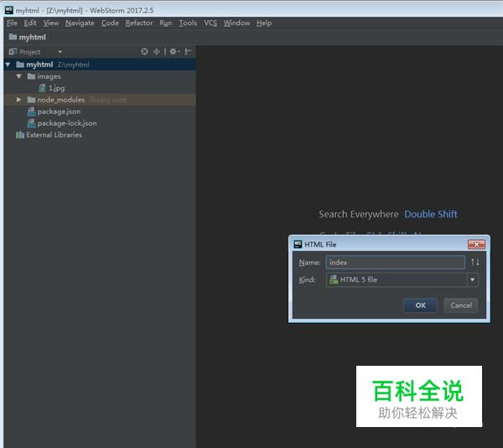
Task: Click OK in HTML File dialog
Action: click(x=420, y=305)
